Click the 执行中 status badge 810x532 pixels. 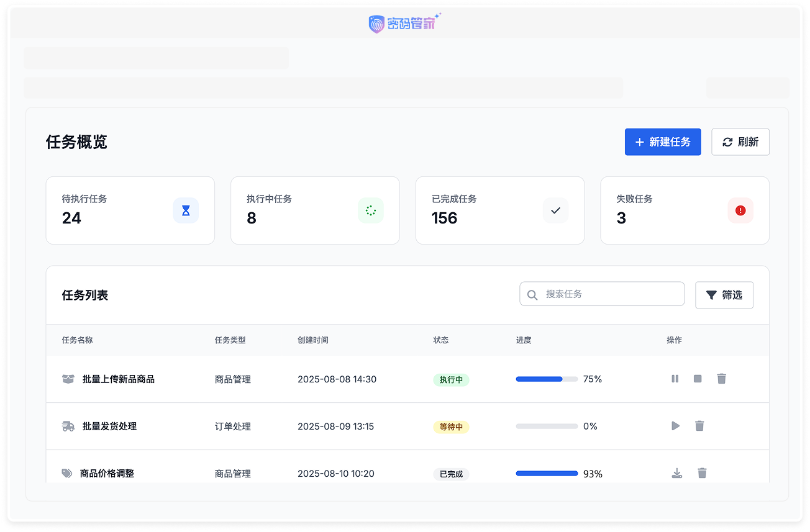point(451,380)
